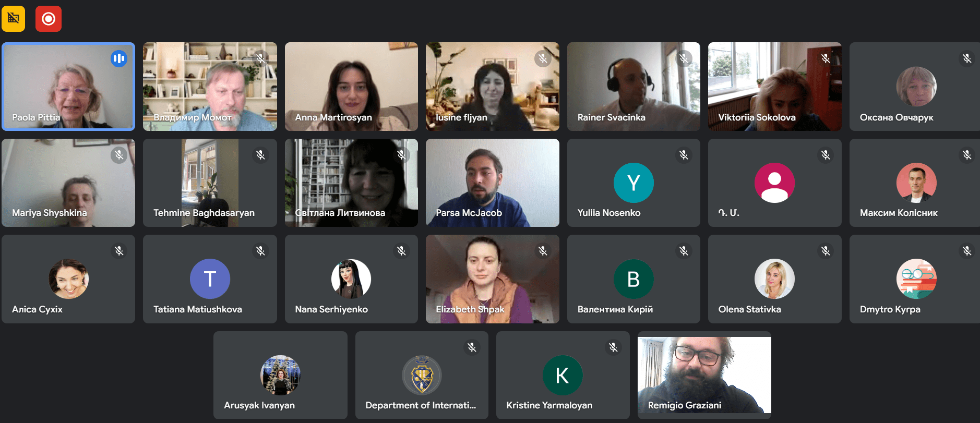Click muted mic icon on Rainer Svacinka tile
The height and width of the screenshot is (423, 980).
pos(684,59)
